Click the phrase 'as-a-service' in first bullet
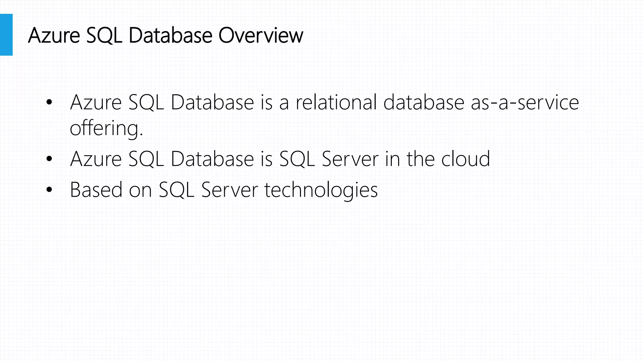The width and height of the screenshot is (644, 362). [525, 103]
